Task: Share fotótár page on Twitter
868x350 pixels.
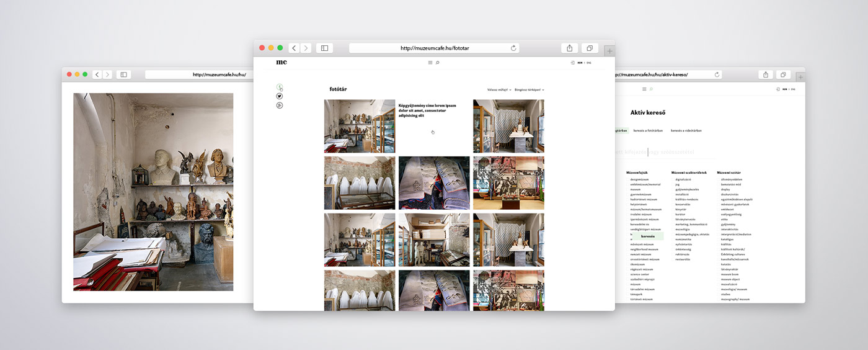Action: tap(280, 96)
